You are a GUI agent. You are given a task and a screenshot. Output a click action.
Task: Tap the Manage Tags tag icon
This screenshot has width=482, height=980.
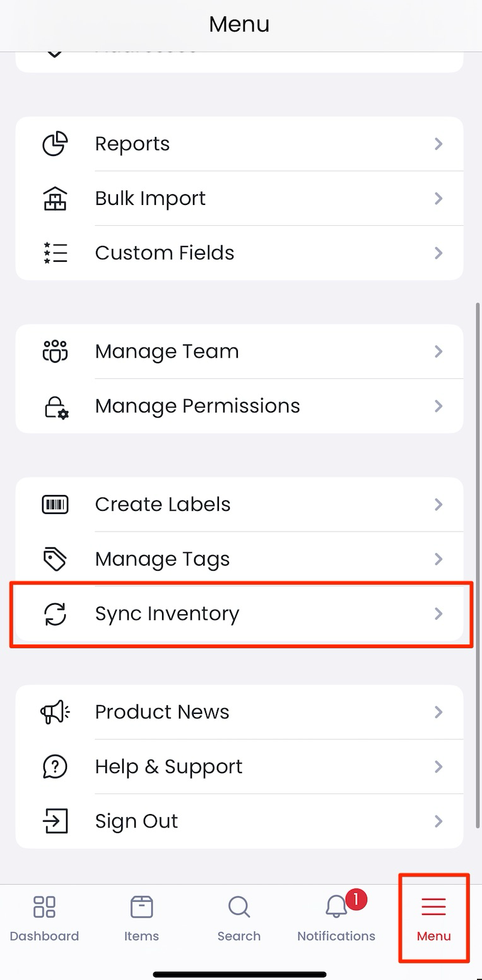pyautogui.click(x=55, y=559)
